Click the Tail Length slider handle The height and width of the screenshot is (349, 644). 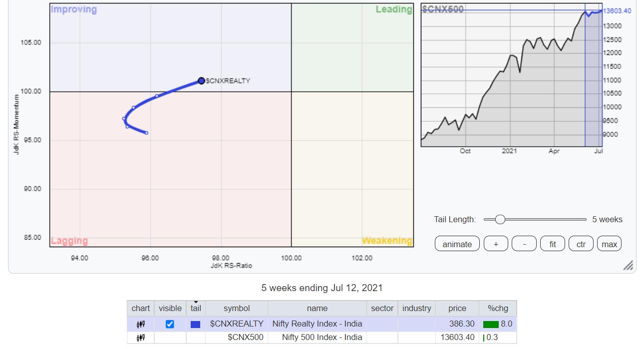click(x=500, y=220)
